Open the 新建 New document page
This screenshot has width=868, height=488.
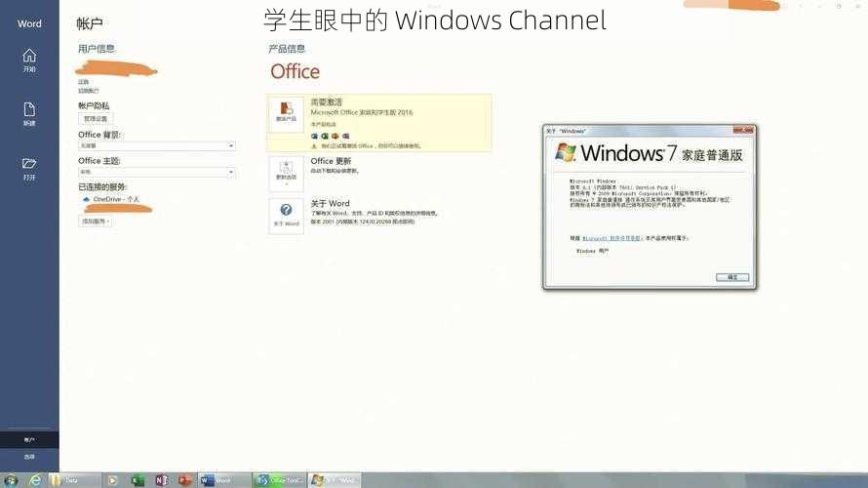pos(29,114)
